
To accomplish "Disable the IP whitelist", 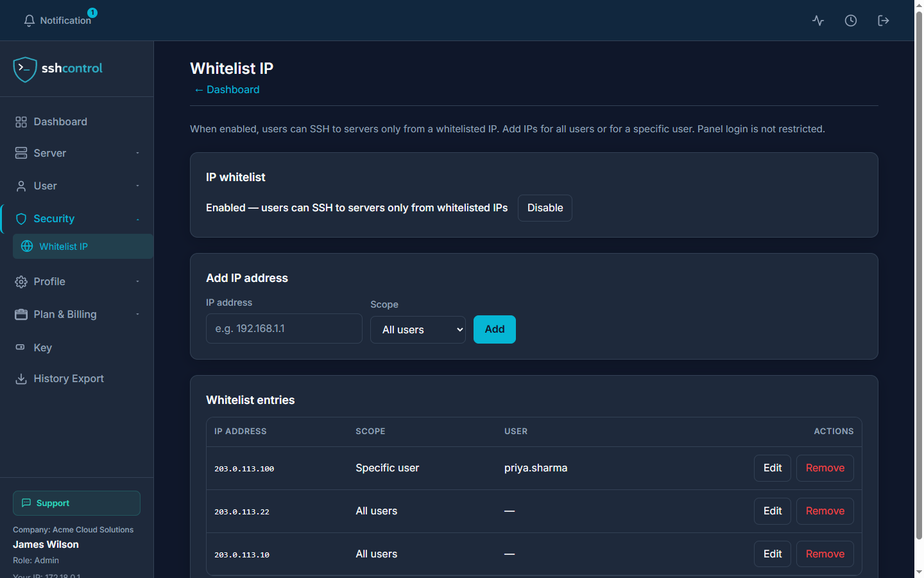I will click(x=545, y=208).
